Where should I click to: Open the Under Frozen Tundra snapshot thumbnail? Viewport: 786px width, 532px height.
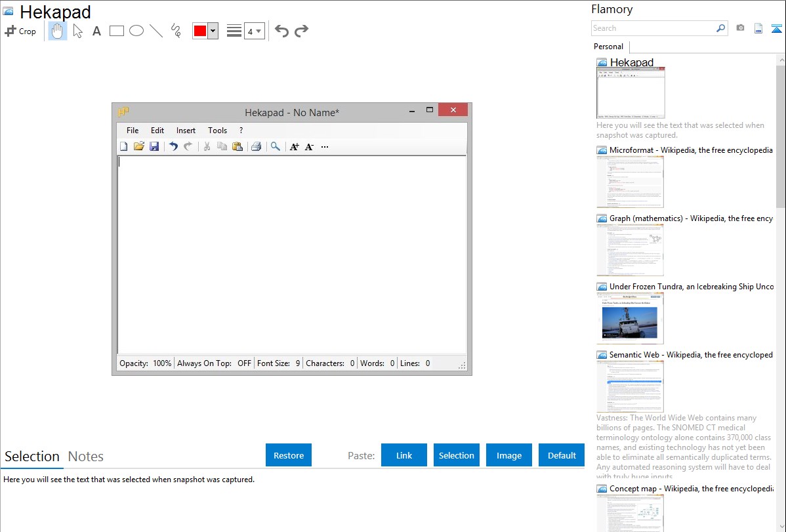click(630, 318)
